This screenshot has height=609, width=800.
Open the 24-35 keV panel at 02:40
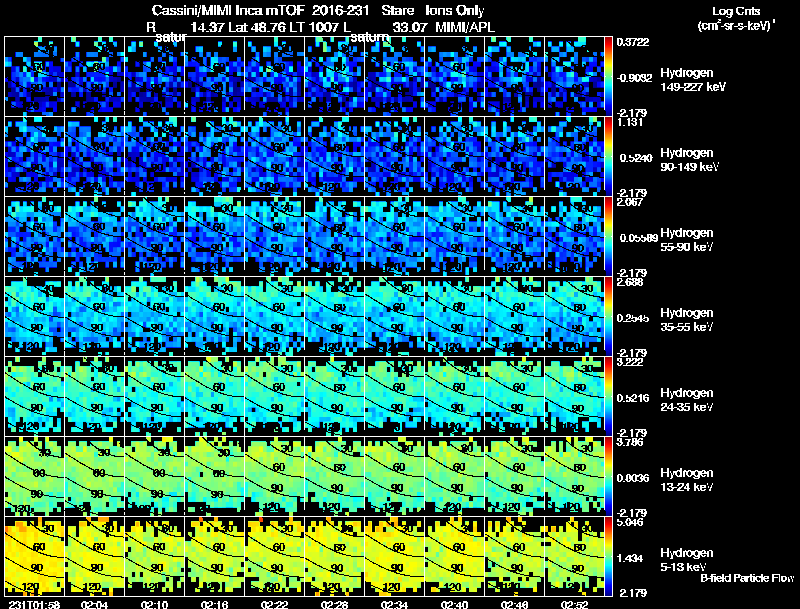(455, 396)
